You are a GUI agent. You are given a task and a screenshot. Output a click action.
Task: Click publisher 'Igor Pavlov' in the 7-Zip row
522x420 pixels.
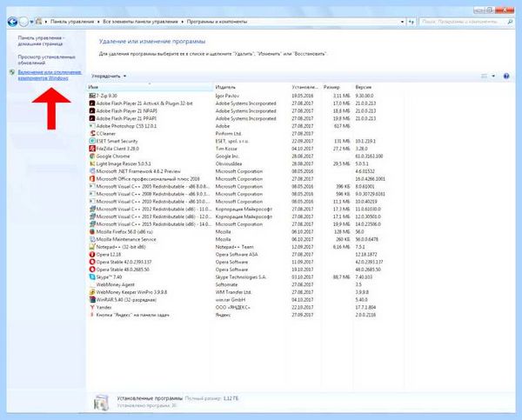click(227, 96)
